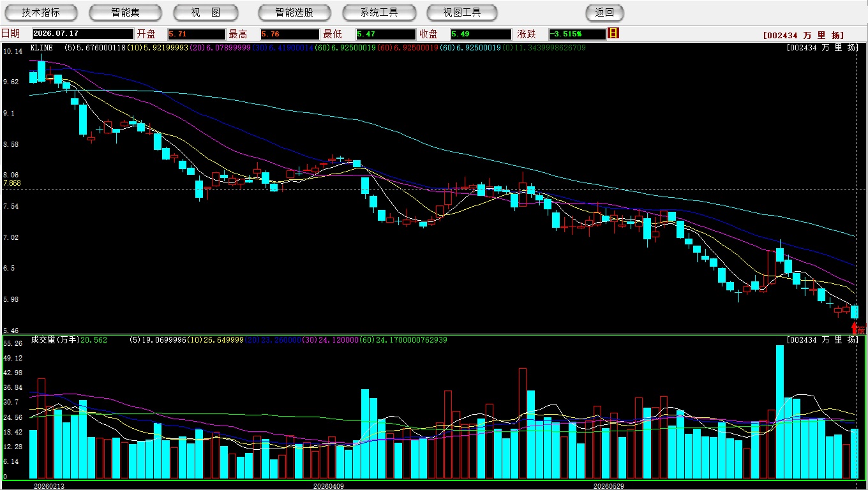
Task: Open the 技术指标 menu button
Action: point(41,13)
